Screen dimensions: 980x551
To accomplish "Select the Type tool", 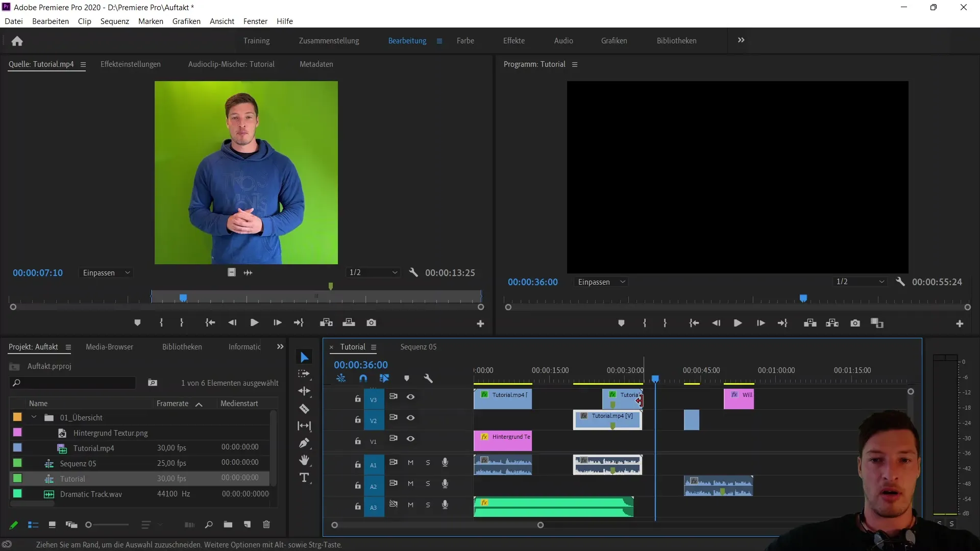I will [x=304, y=478].
